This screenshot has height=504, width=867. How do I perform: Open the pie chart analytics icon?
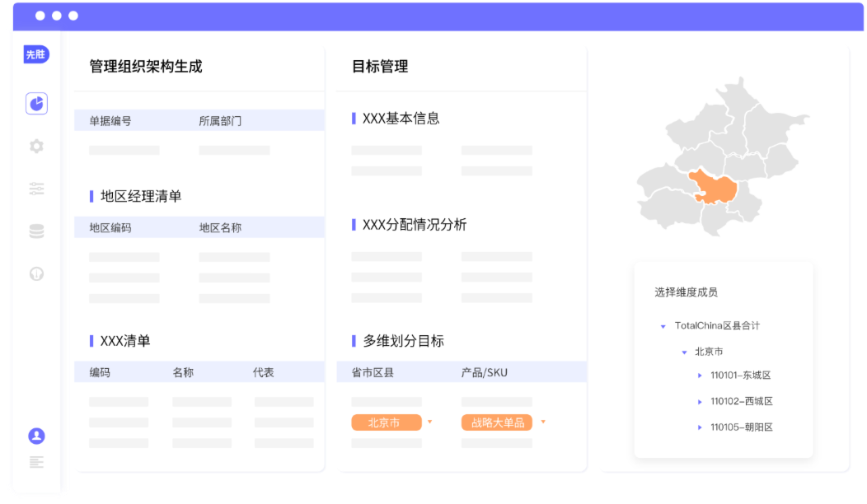click(x=36, y=103)
